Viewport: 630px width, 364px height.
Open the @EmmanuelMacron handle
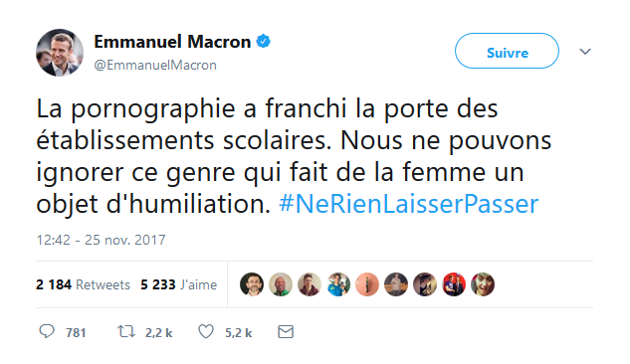coord(155,65)
